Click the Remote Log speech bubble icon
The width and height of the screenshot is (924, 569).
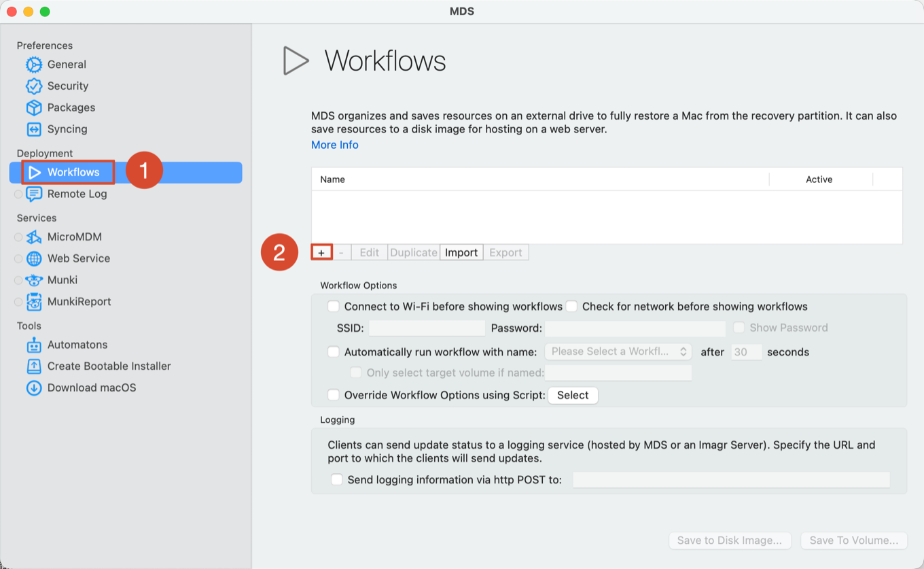34,194
